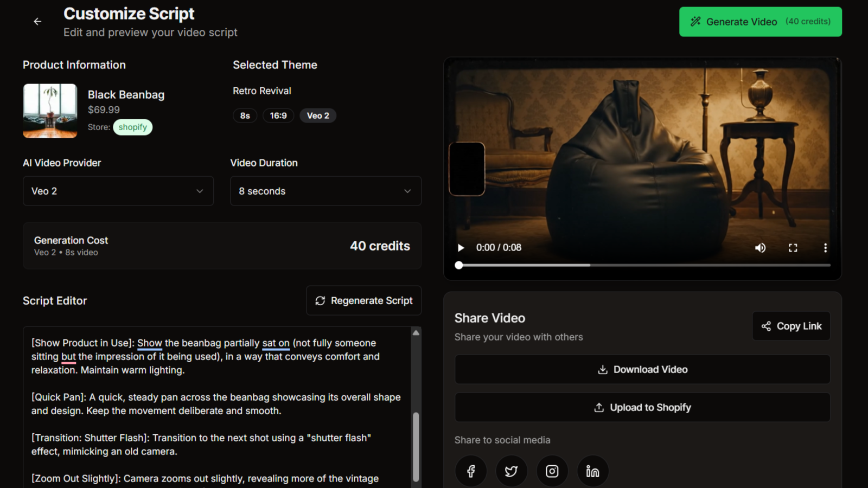Click the video progress slider
This screenshot has height=488, width=868.
coord(644,265)
